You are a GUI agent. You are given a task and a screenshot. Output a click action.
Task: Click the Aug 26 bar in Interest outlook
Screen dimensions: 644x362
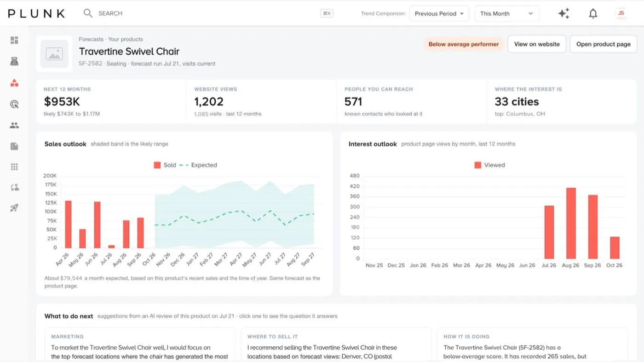coord(571,223)
